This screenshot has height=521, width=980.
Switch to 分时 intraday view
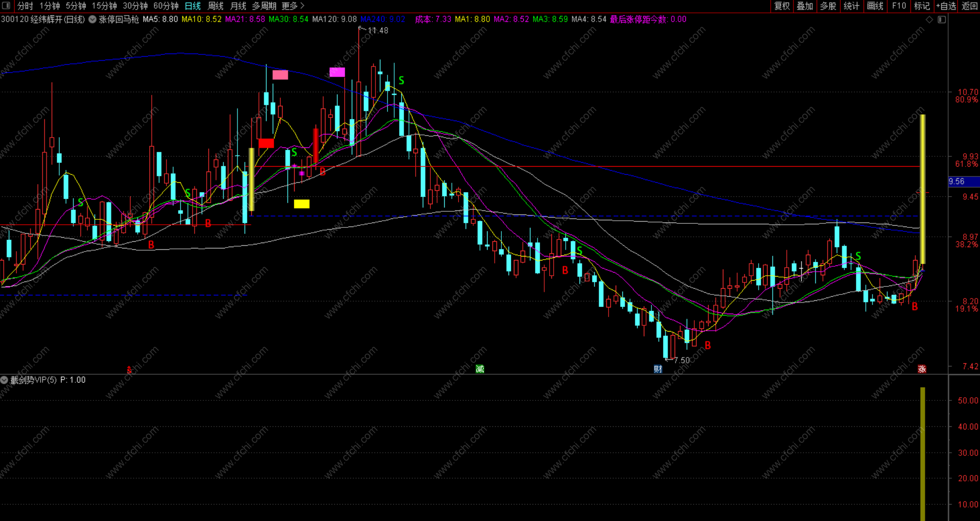(25, 6)
